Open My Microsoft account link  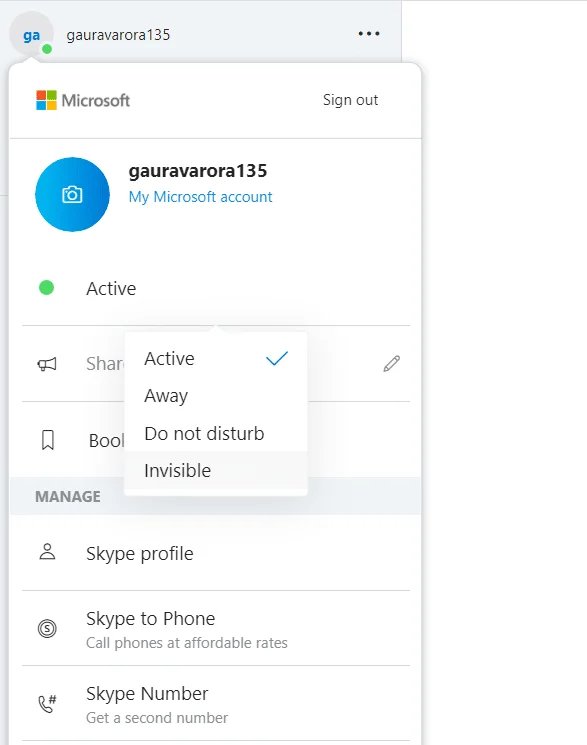[x=200, y=197]
